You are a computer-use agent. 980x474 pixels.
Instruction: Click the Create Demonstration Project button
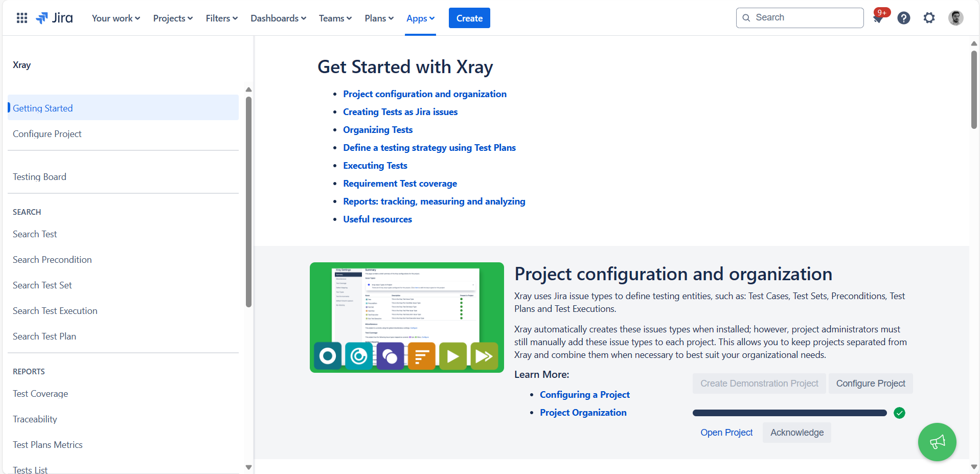point(759,383)
